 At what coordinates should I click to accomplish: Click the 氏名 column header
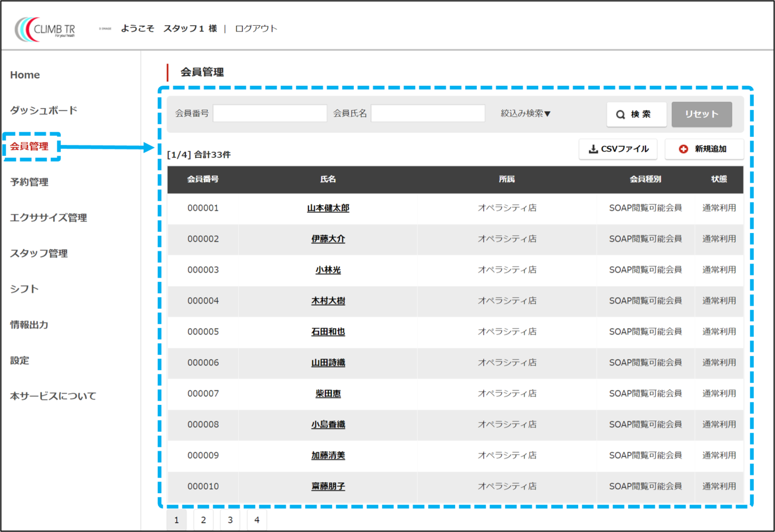tap(328, 179)
